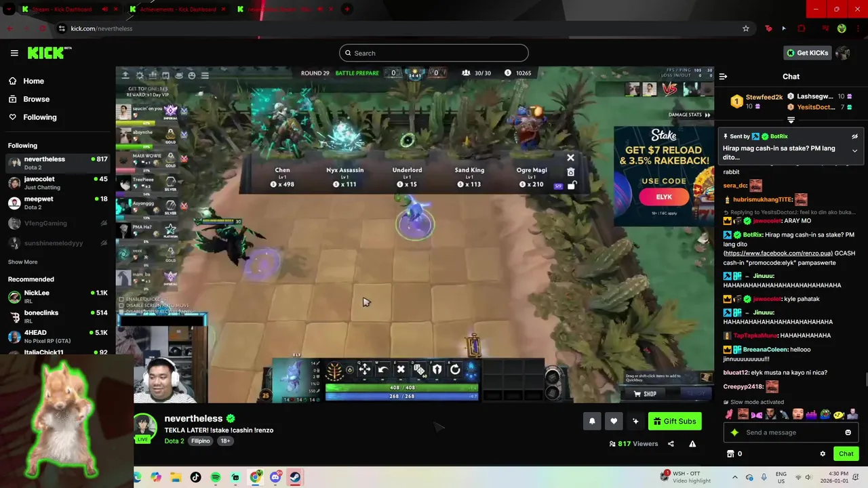Go back in the browser
This screenshot has width=868, height=488.
[9, 28]
